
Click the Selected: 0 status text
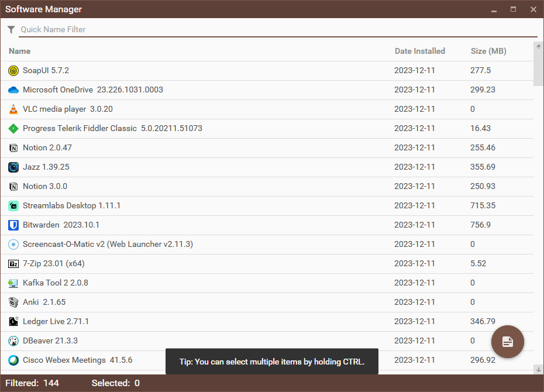coord(116,383)
